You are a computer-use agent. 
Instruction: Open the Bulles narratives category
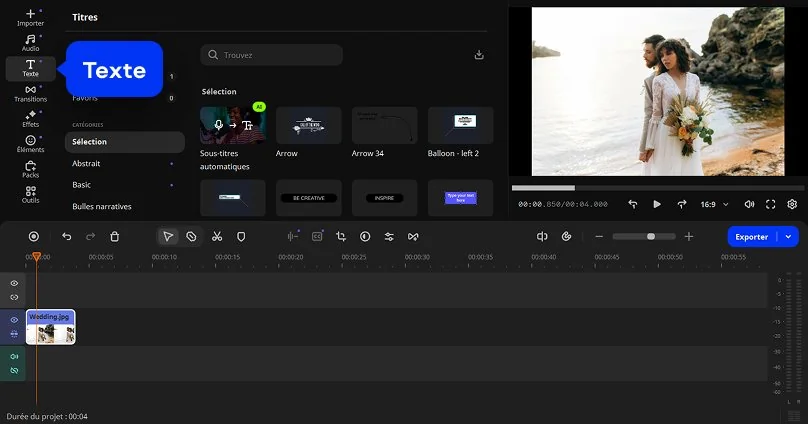click(101, 207)
